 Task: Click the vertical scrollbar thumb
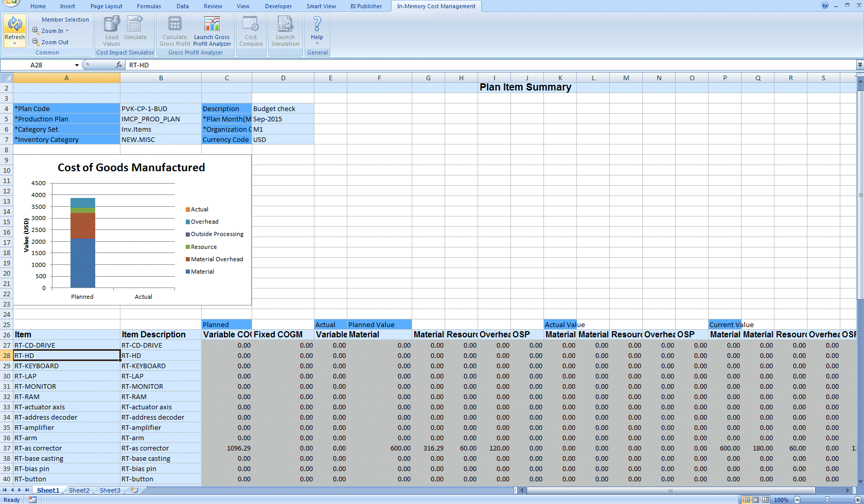860,195
